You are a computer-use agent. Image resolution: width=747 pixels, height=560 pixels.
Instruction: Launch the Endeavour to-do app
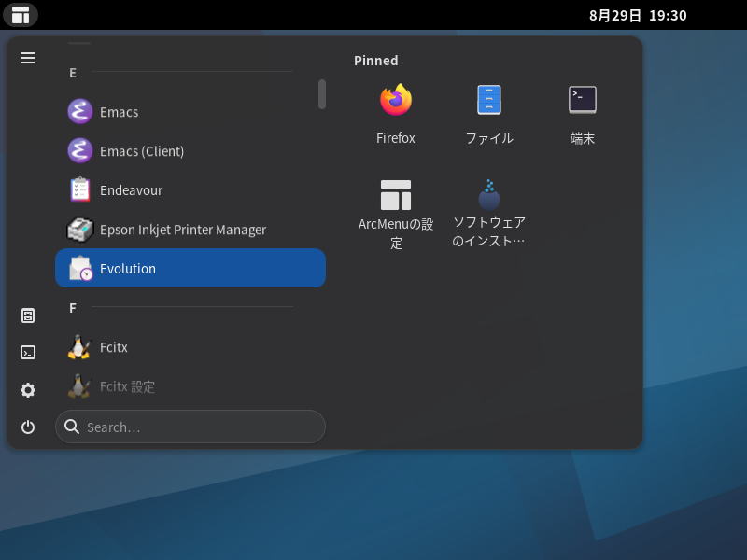(190, 190)
